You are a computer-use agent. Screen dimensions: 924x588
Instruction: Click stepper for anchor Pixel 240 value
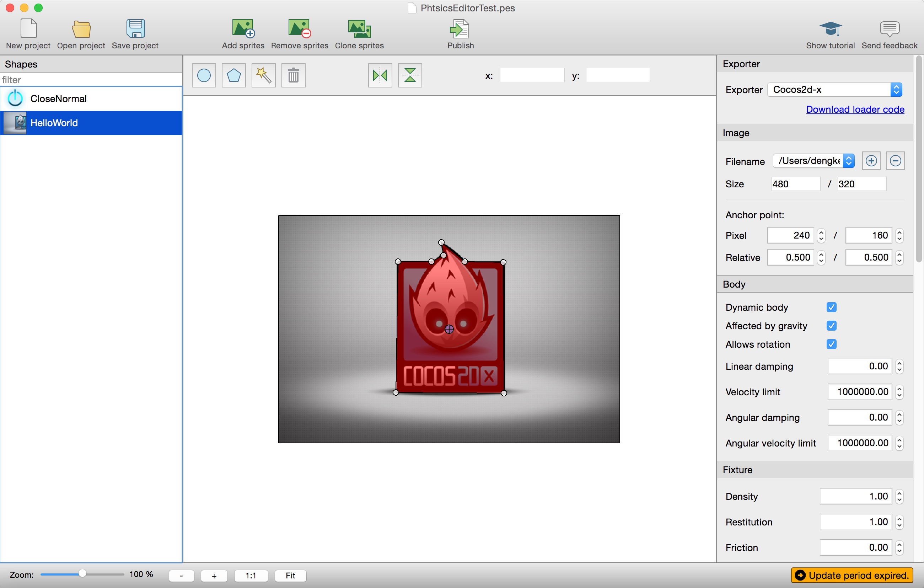click(x=821, y=236)
